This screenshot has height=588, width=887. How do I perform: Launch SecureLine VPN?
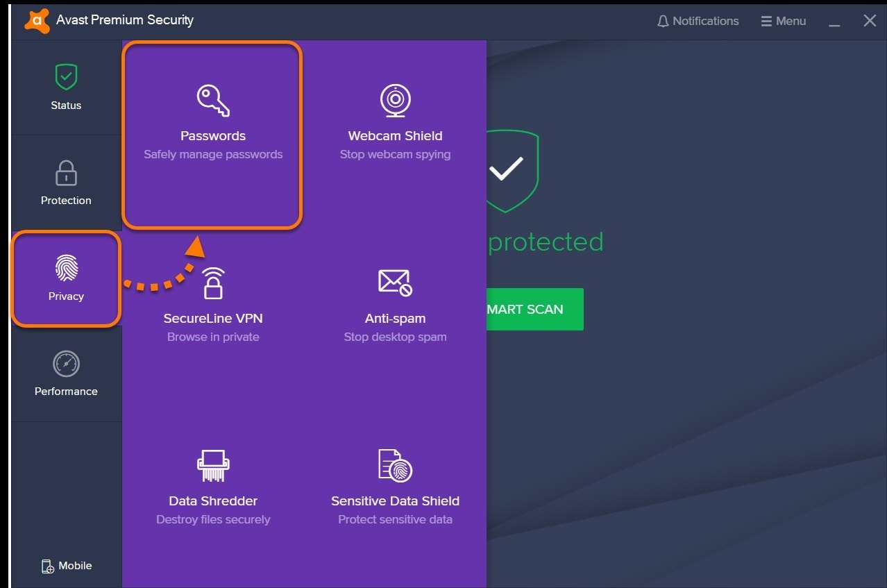[212, 282]
